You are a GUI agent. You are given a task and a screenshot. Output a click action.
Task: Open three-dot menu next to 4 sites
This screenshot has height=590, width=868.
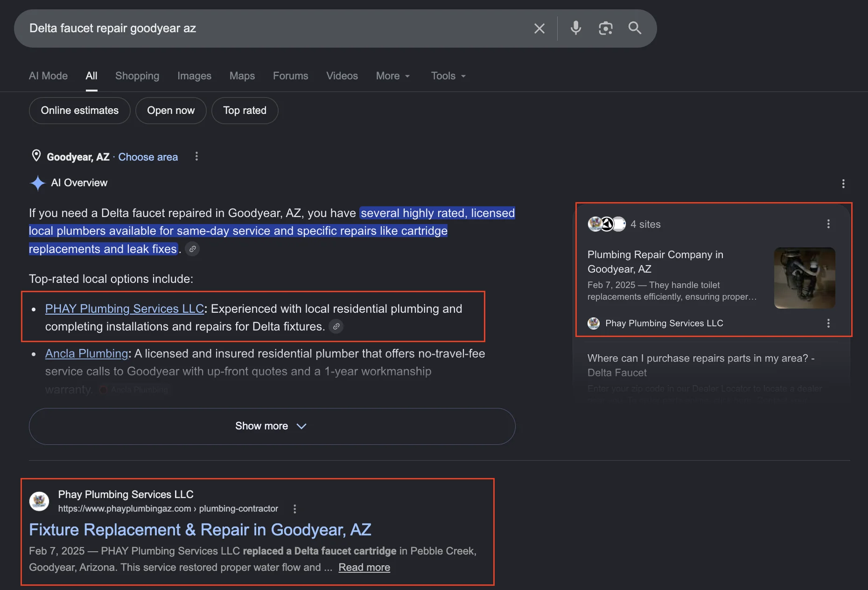(828, 224)
